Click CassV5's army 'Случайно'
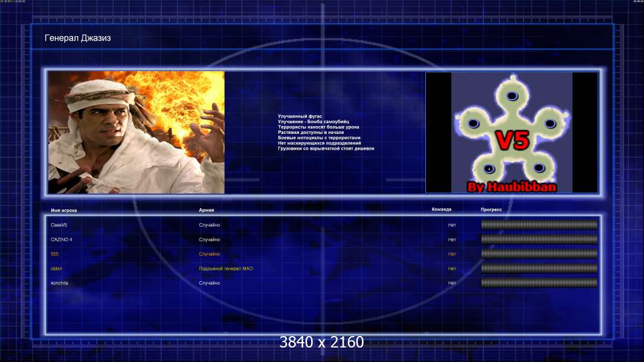644x362 pixels. 210,225
